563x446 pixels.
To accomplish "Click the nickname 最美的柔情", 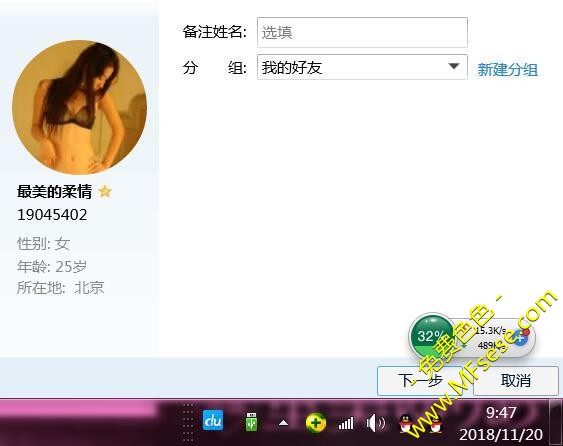I will point(54,191).
